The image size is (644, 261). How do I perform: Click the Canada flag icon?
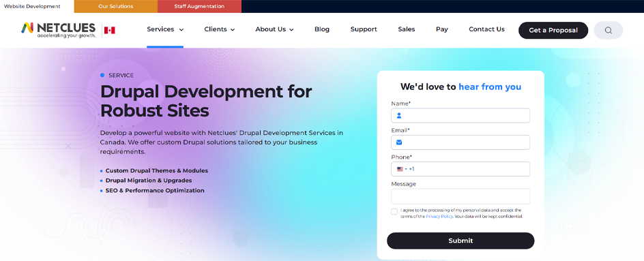tap(109, 31)
